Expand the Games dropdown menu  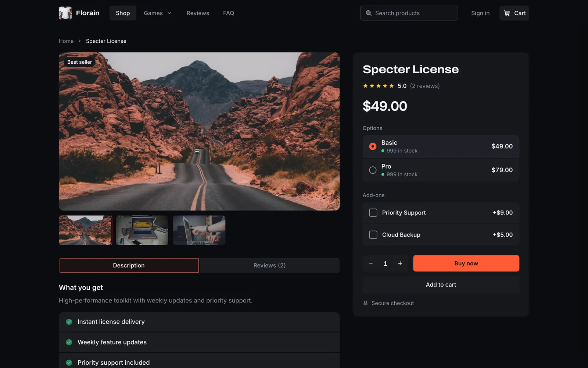pos(158,13)
